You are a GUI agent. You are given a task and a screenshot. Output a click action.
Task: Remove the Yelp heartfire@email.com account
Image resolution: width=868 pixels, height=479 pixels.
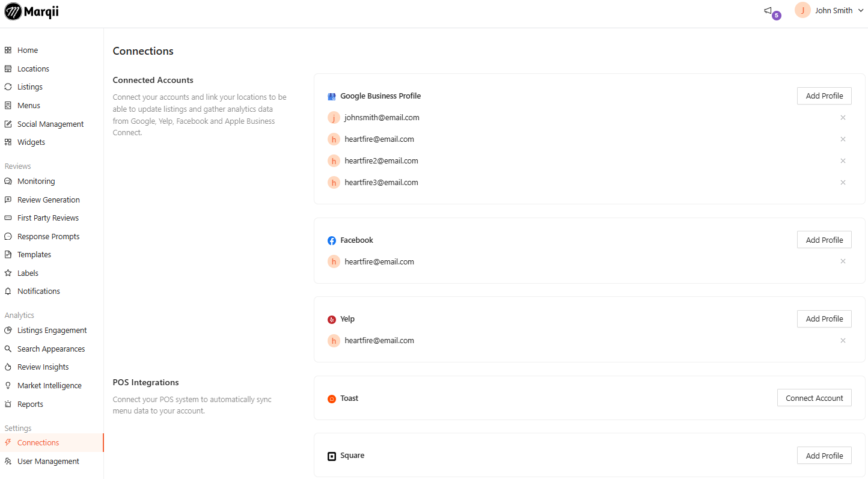pos(843,341)
